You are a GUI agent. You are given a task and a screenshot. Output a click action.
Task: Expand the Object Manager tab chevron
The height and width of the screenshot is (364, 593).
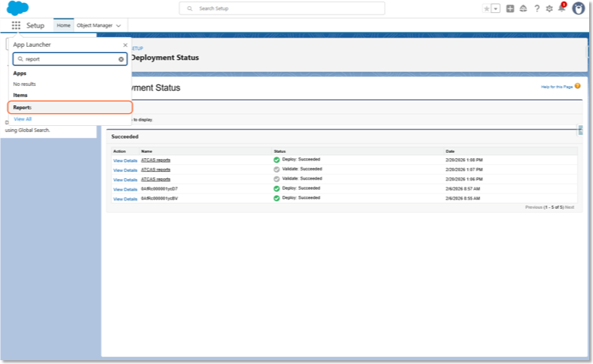point(118,25)
